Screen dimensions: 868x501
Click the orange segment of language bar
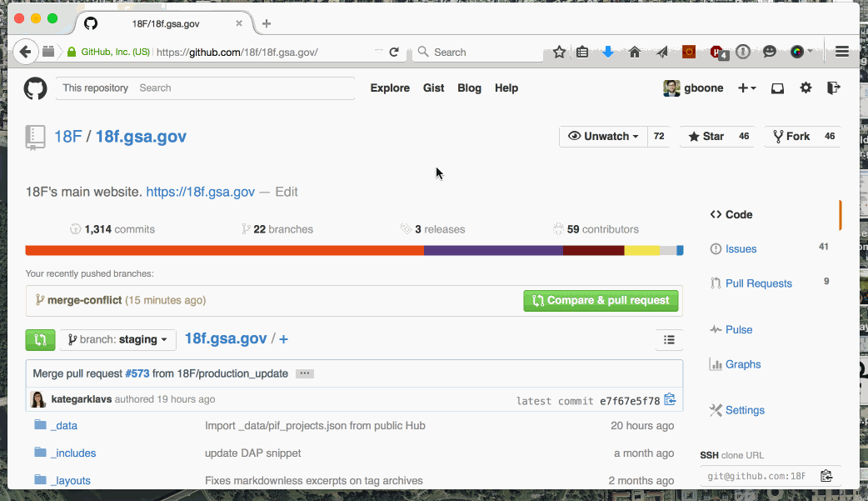pos(225,250)
